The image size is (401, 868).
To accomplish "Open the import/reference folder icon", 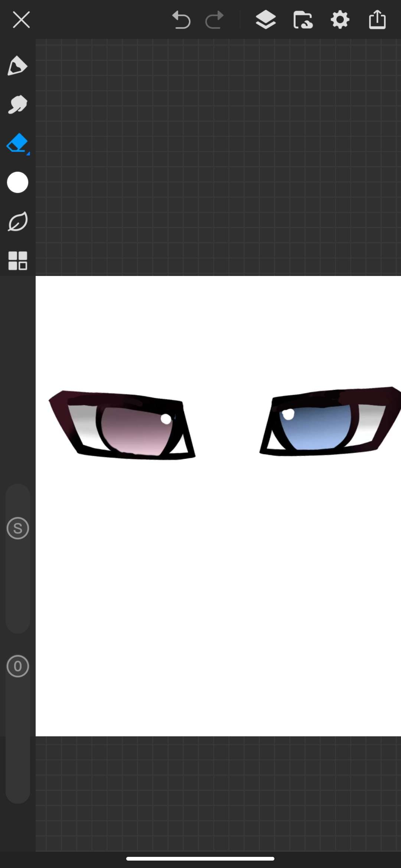I will coord(303,20).
